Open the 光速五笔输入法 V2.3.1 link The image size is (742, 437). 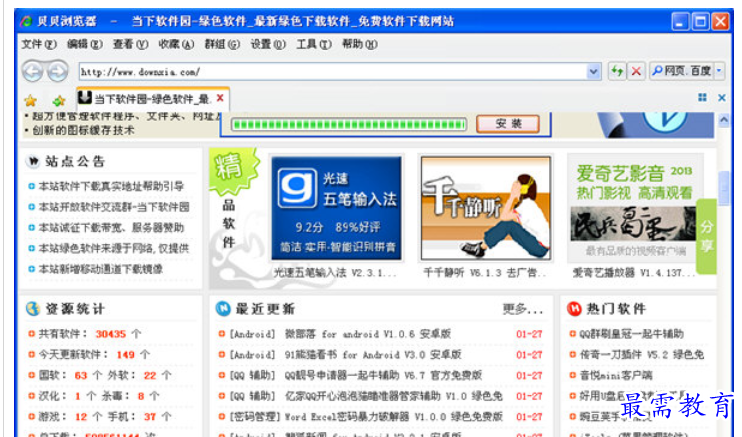pyautogui.click(x=335, y=273)
